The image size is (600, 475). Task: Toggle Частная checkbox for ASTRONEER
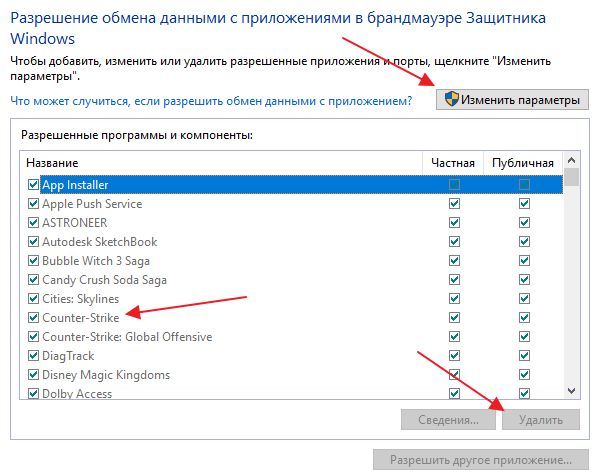click(x=454, y=222)
